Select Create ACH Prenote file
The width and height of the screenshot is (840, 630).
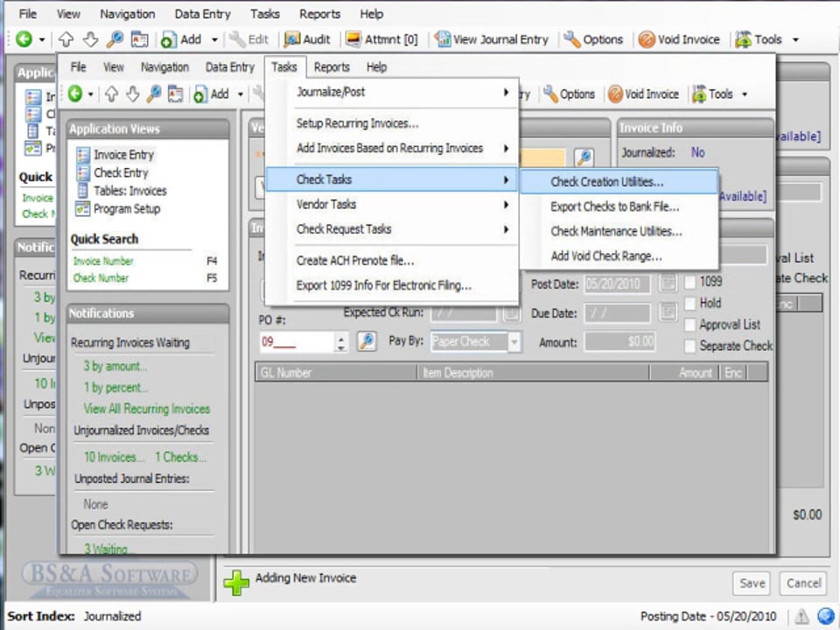click(x=392, y=261)
